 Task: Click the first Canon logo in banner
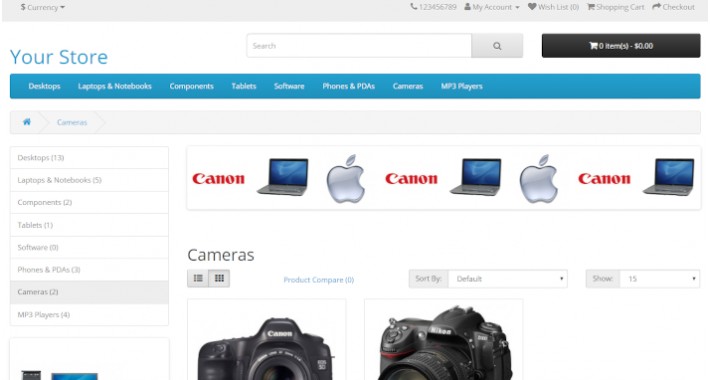click(x=218, y=178)
